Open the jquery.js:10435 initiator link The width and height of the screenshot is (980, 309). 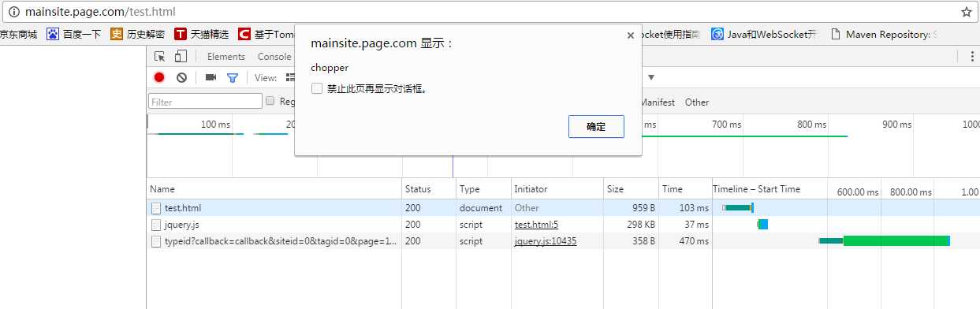coord(546,241)
